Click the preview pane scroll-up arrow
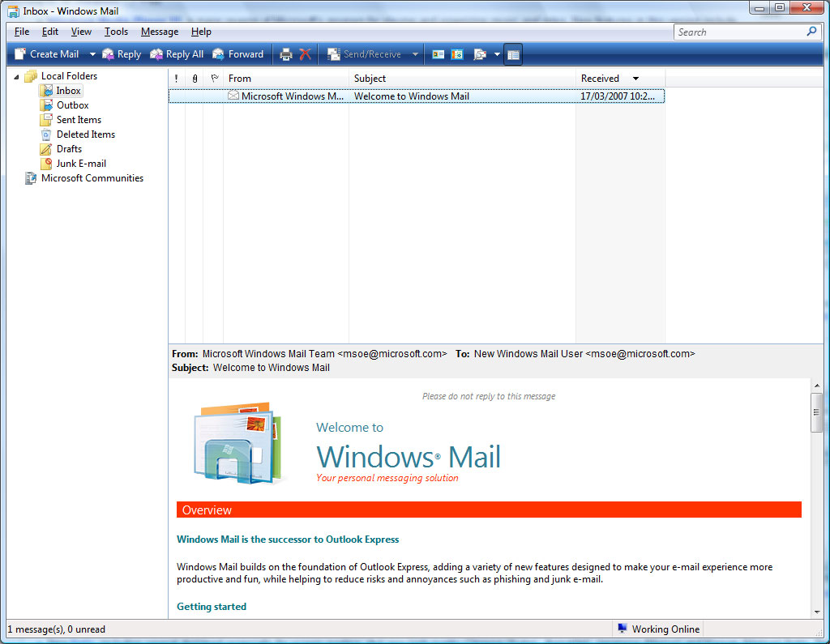 (x=817, y=386)
